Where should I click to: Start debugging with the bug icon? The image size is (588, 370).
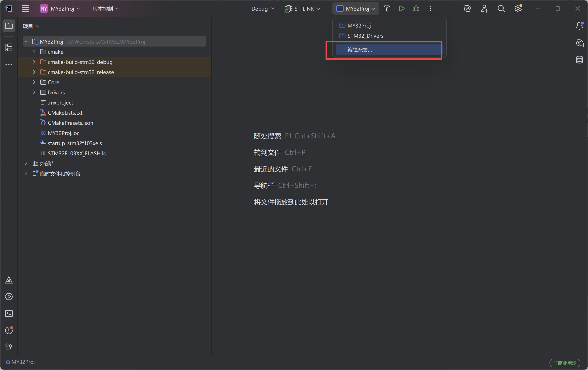point(416,9)
